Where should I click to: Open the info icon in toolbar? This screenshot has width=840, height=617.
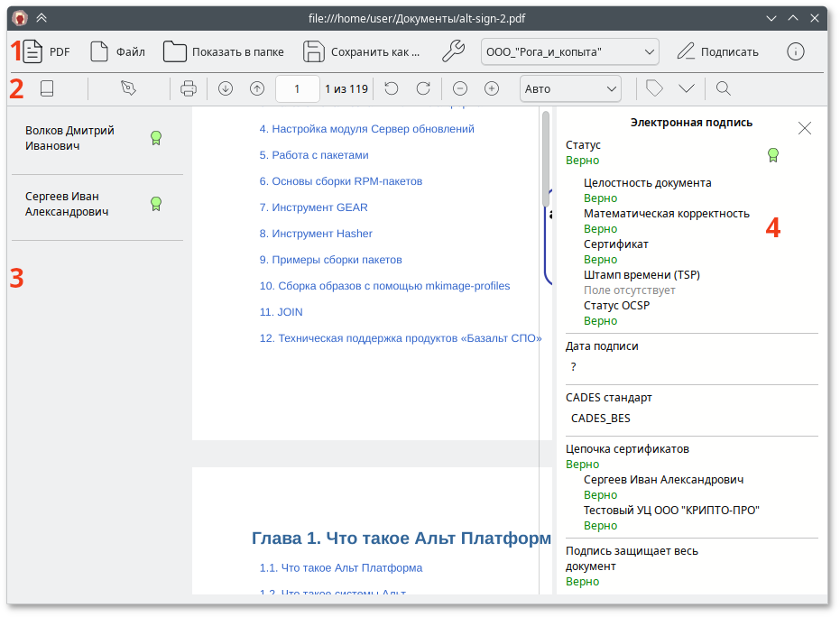point(795,51)
